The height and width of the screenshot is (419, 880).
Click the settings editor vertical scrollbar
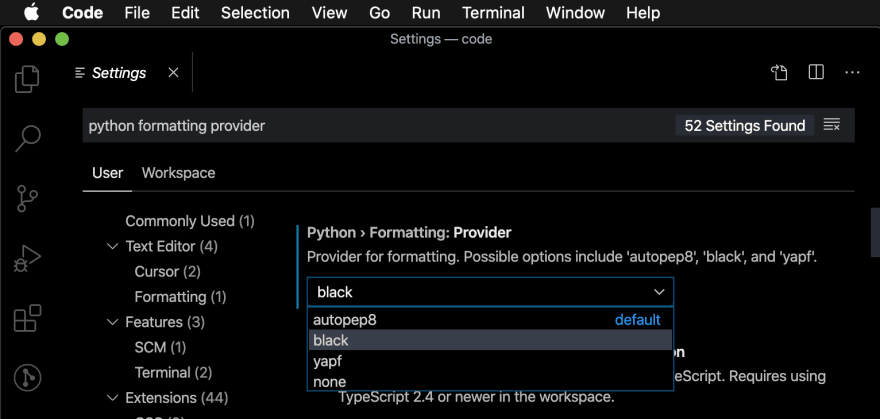pyautogui.click(x=875, y=232)
